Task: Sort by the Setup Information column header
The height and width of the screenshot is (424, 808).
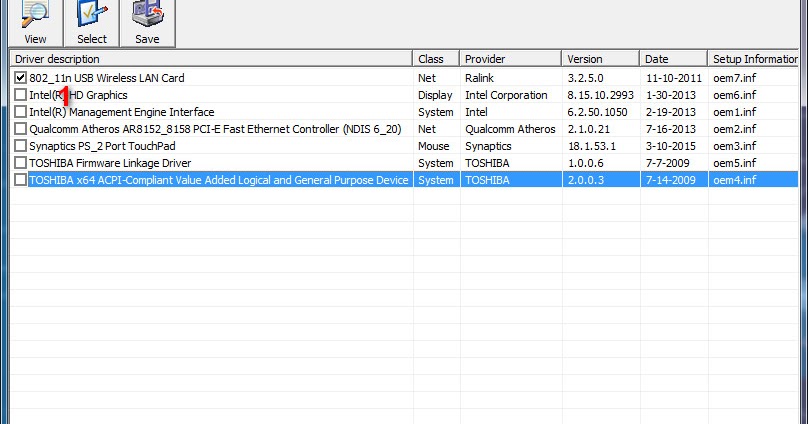Action: (x=753, y=59)
